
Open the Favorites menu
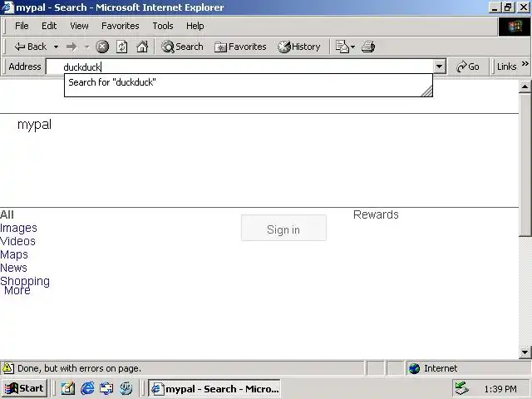[x=120, y=26]
